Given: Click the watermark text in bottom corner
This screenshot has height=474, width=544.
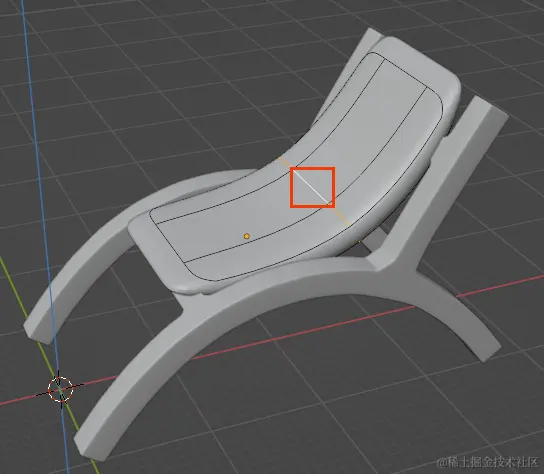Looking at the screenshot, I should [488, 463].
